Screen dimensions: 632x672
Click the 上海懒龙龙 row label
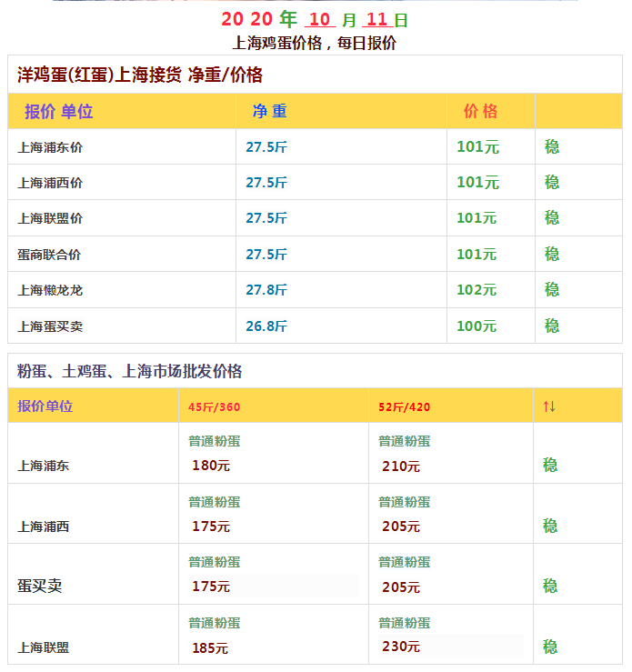point(50,290)
